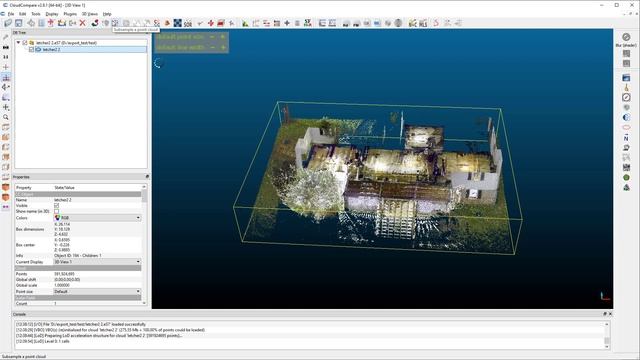The height and width of the screenshot is (360, 640).
Task: Click the Blur (shader) circular icon
Action: 626,37
